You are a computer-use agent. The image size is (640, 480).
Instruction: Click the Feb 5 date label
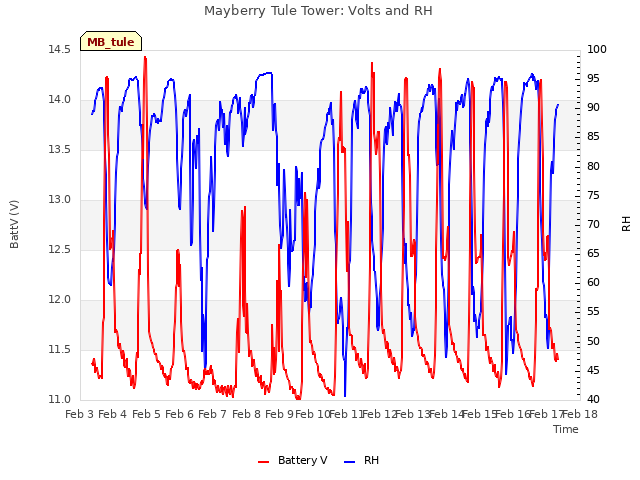[146, 414]
